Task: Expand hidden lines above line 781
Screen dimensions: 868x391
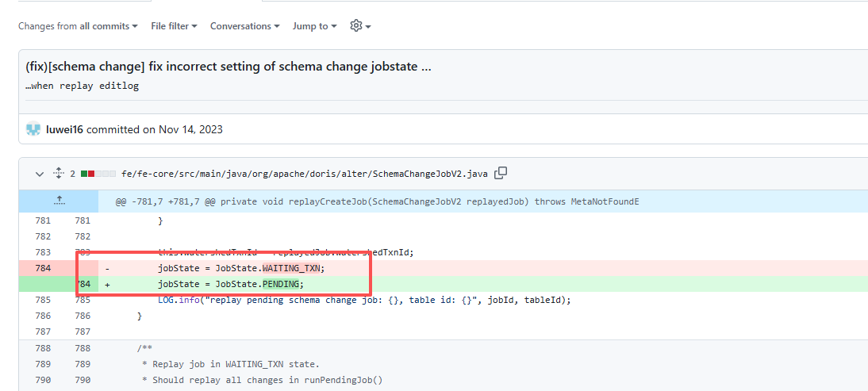Action: point(58,201)
